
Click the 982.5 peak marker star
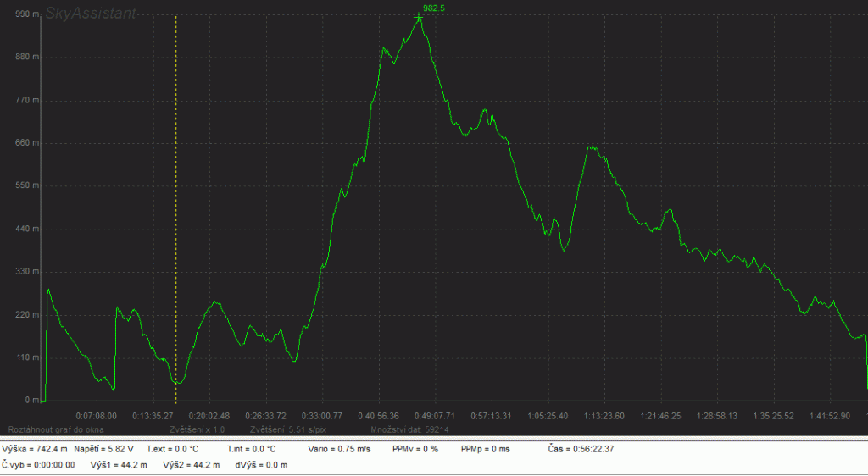click(419, 18)
